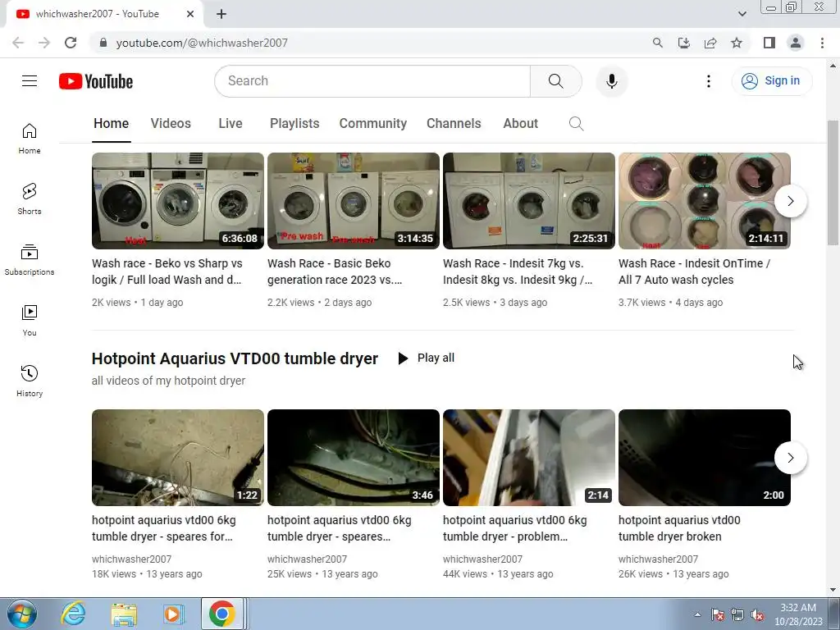Open Subscriptions in the sidebar
This screenshot has height=630, width=840.
[30, 260]
